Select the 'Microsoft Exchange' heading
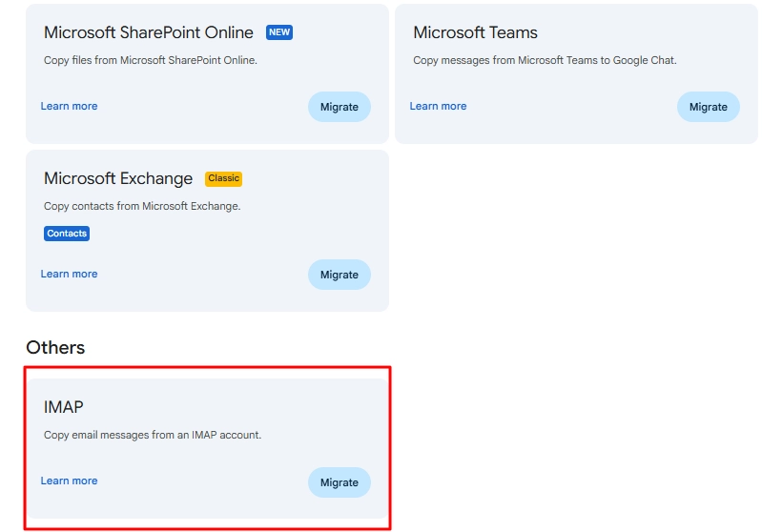This screenshot has height=532, width=762. click(x=118, y=179)
